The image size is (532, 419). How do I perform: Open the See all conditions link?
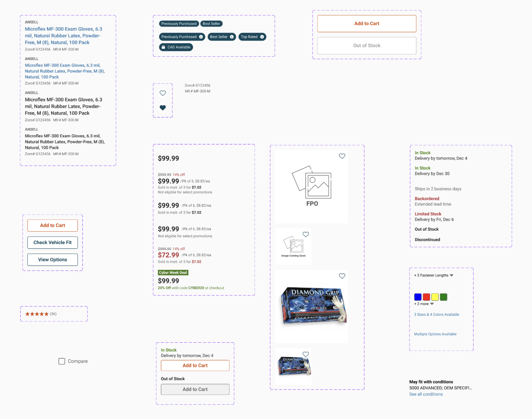pyautogui.click(x=426, y=394)
